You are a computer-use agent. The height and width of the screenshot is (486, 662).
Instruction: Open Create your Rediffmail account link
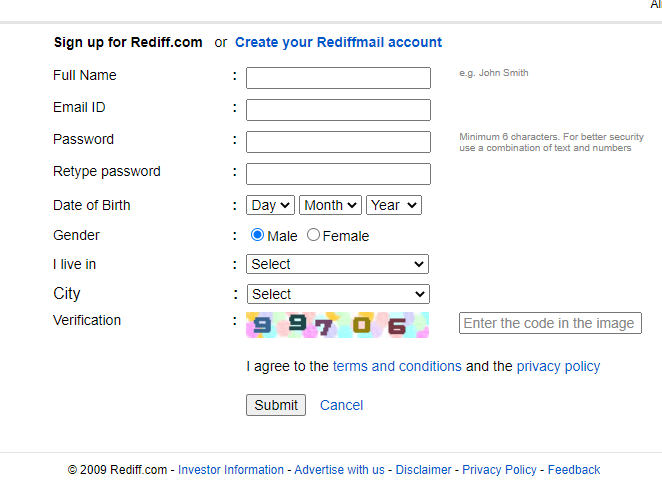(338, 42)
